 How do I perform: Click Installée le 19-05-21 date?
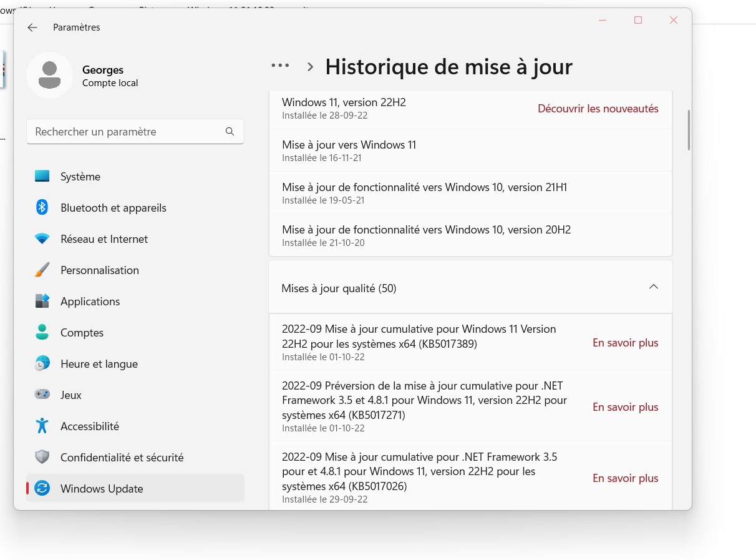click(322, 200)
